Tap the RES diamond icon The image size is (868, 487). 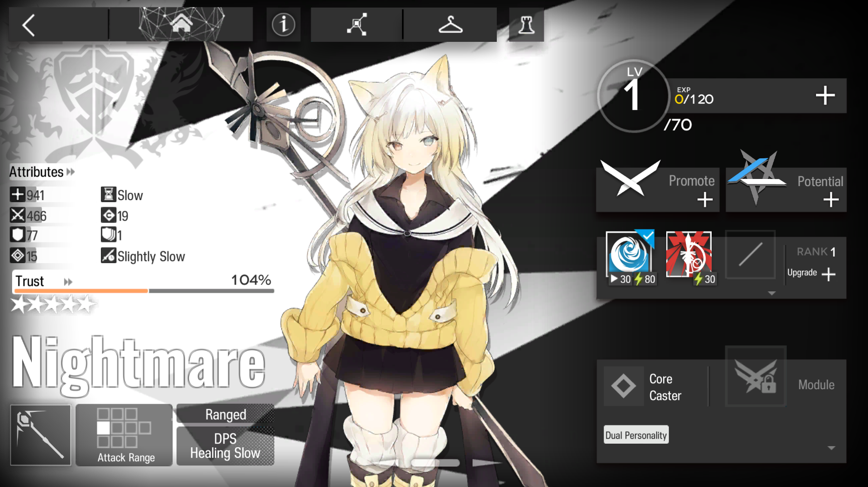(17, 256)
